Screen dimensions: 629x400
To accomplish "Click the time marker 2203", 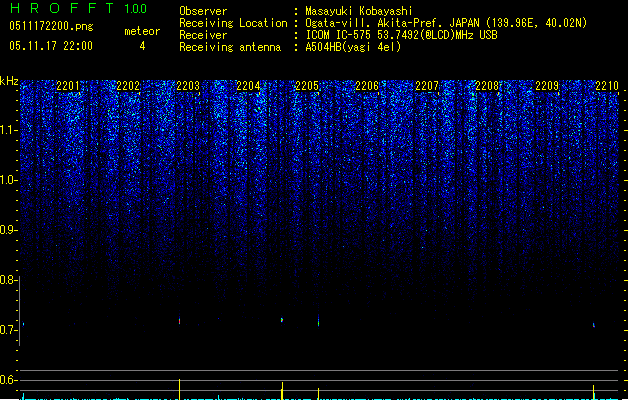I will (188, 86).
